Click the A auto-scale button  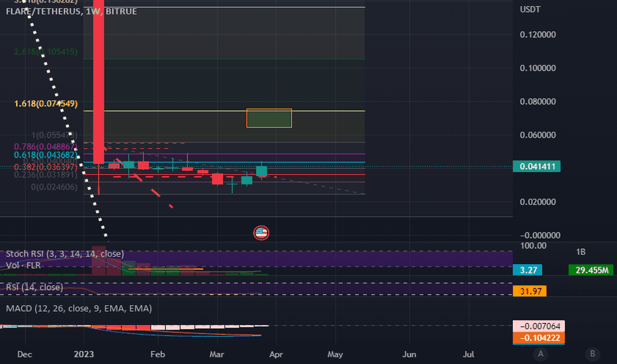(541, 354)
